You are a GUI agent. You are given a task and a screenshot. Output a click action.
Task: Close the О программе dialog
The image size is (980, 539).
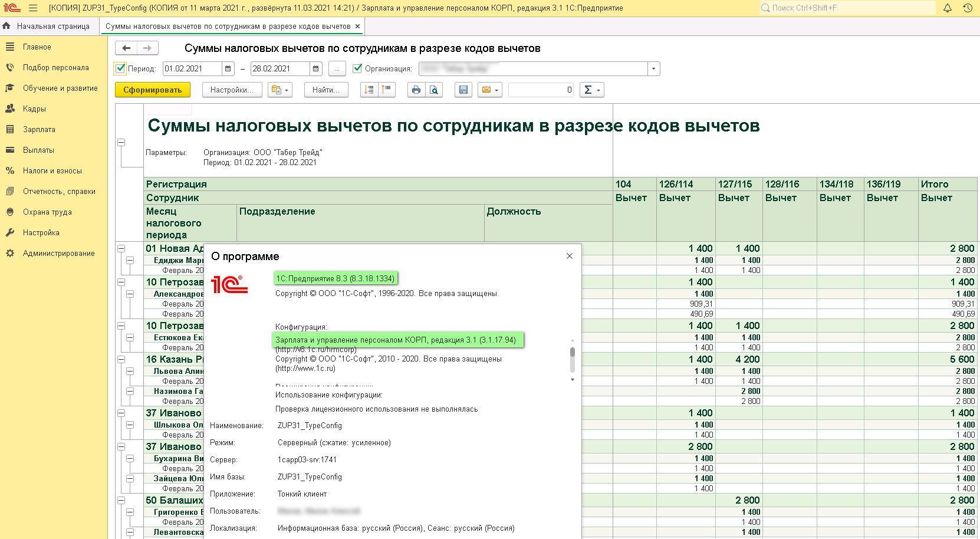tap(570, 256)
